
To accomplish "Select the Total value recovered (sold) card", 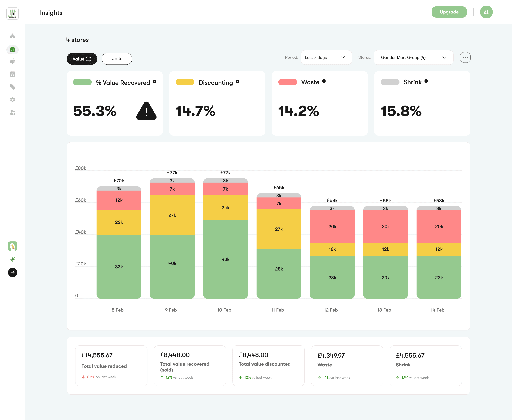I will (190, 366).
